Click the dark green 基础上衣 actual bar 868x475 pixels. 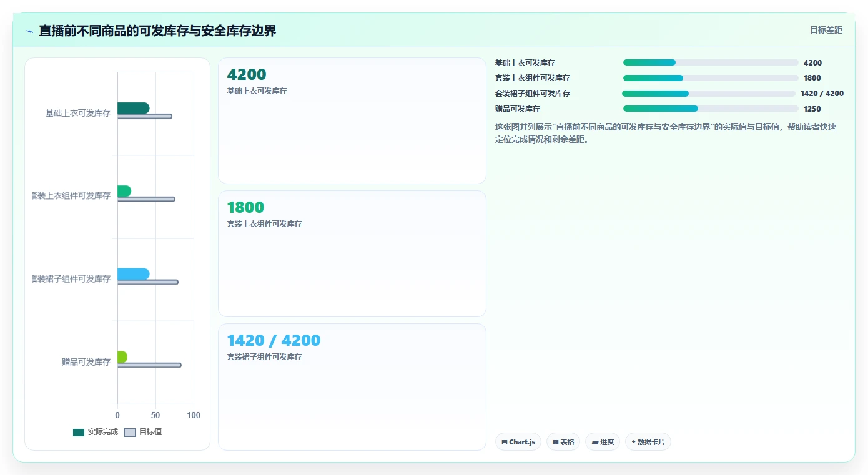tap(133, 108)
